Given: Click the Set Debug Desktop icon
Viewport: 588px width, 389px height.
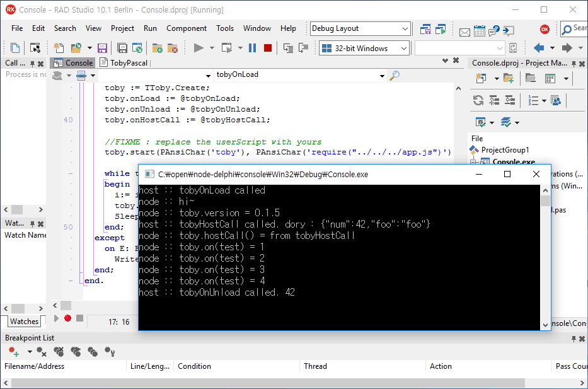Looking at the screenshot, I should (x=441, y=29).
